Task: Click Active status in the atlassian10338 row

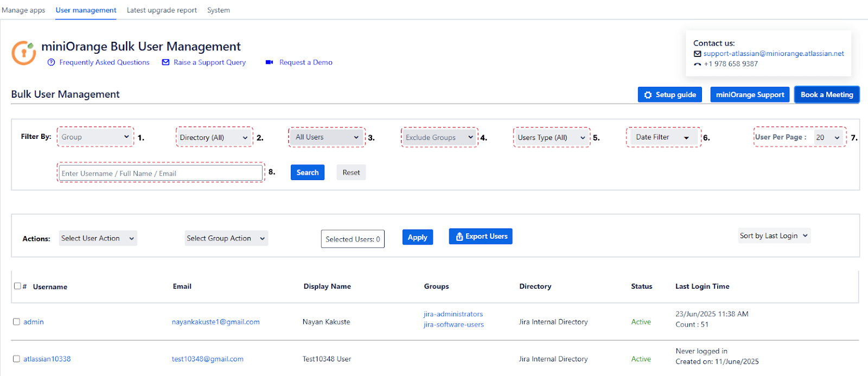Action: pyautogui.click(x=641, y=359)
